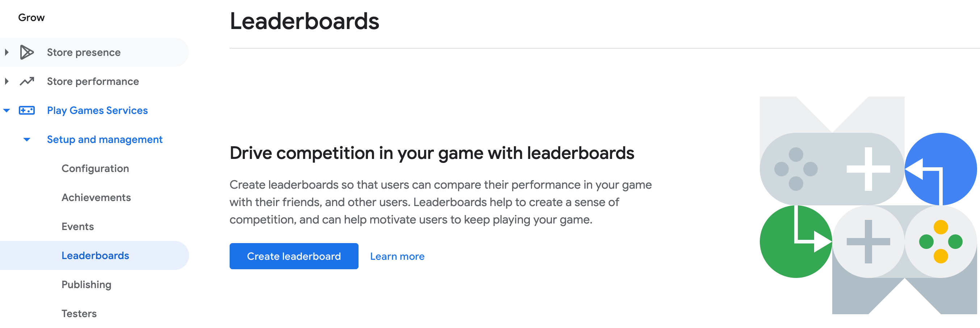Image resolution: width=980 pixels, height=328 pixels.
Task: Expand the Store performance section
Action: (x=6, y=81)
